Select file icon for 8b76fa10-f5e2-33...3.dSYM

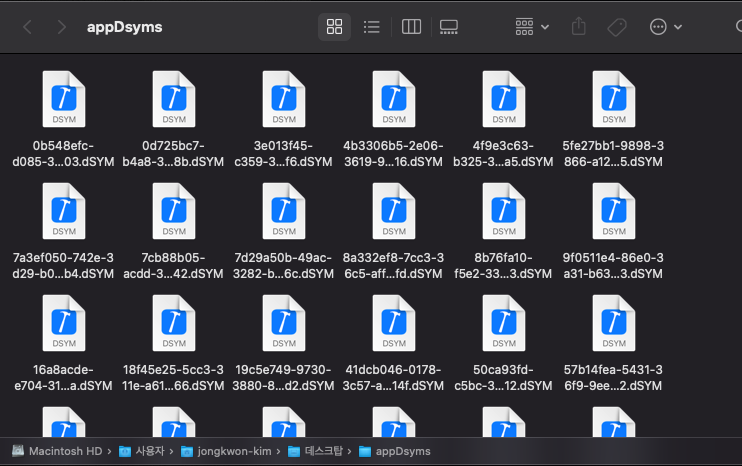point(504,211)
